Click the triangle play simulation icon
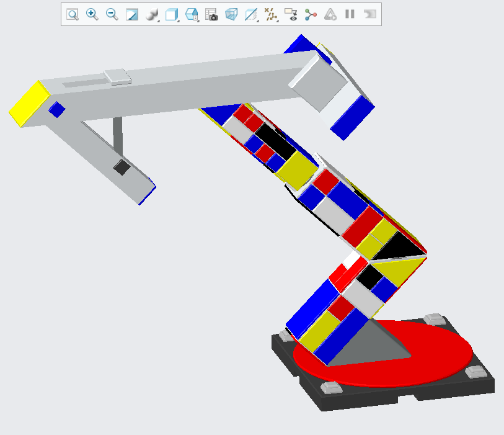The width and height of the screenshot is (504, 435). 330,14
